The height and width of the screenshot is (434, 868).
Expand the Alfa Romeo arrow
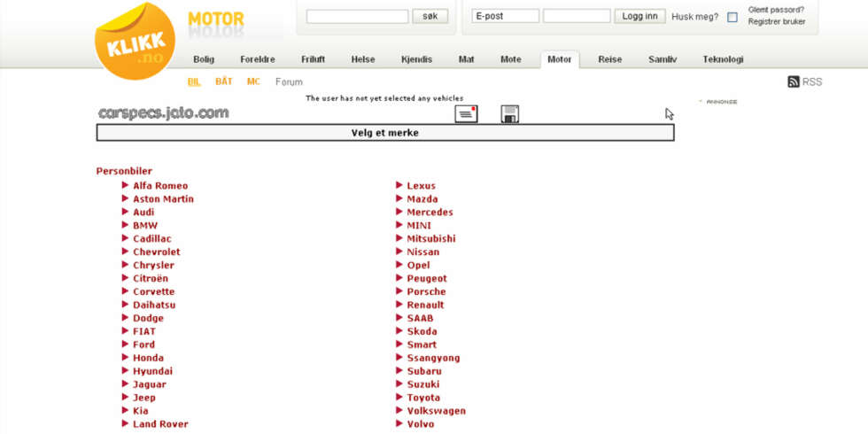[126, 185]
